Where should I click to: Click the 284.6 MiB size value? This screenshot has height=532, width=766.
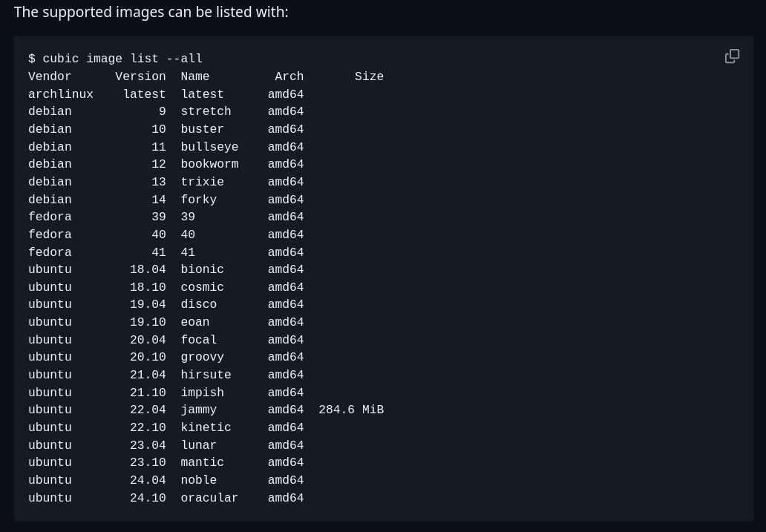click(351, 410)
